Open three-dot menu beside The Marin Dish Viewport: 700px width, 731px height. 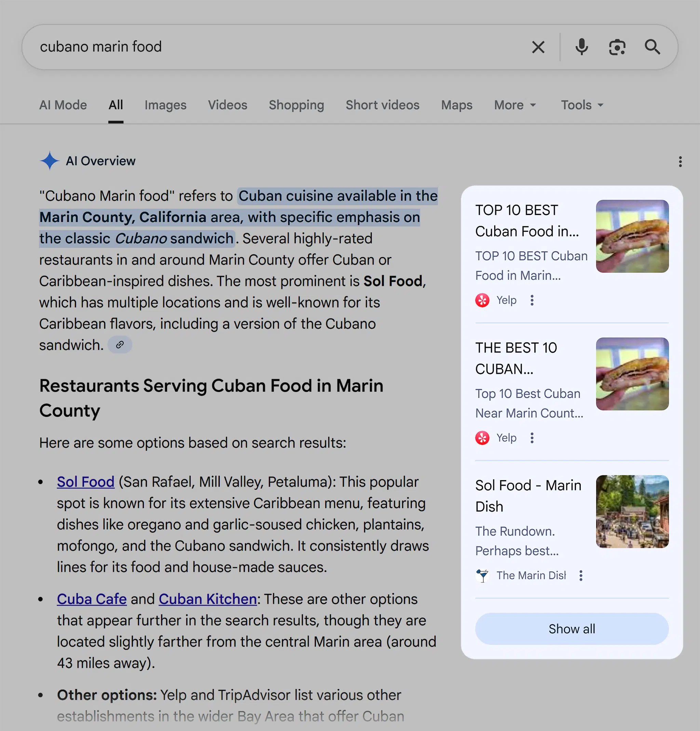[581, 576]
